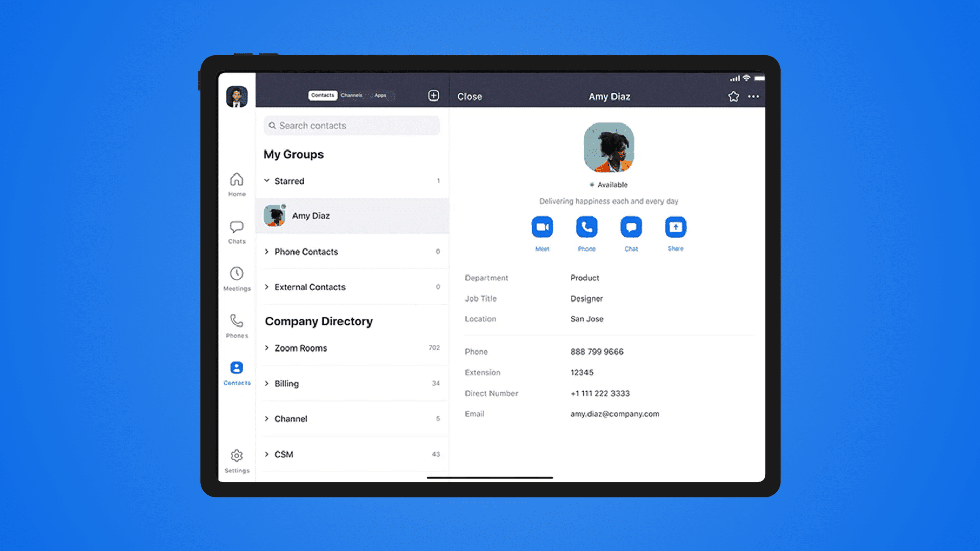Open chat with Amy via Chat icon
This screenshot has height=551, width=980.
point(631,227)
